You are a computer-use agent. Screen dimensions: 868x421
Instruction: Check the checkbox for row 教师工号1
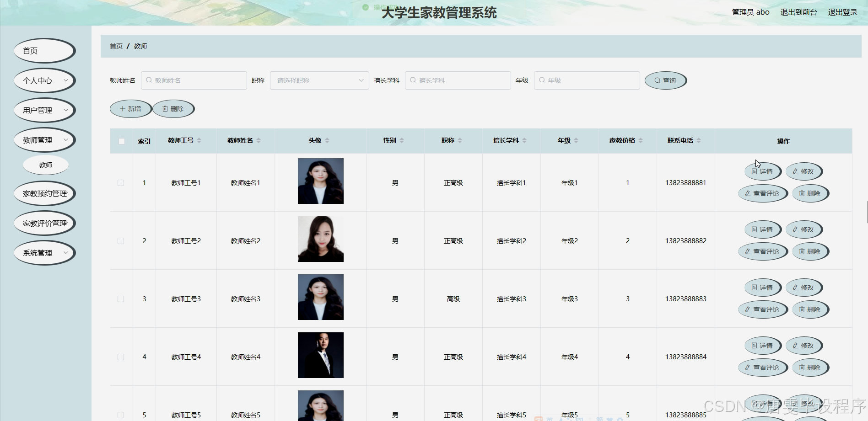click(121, 183)
